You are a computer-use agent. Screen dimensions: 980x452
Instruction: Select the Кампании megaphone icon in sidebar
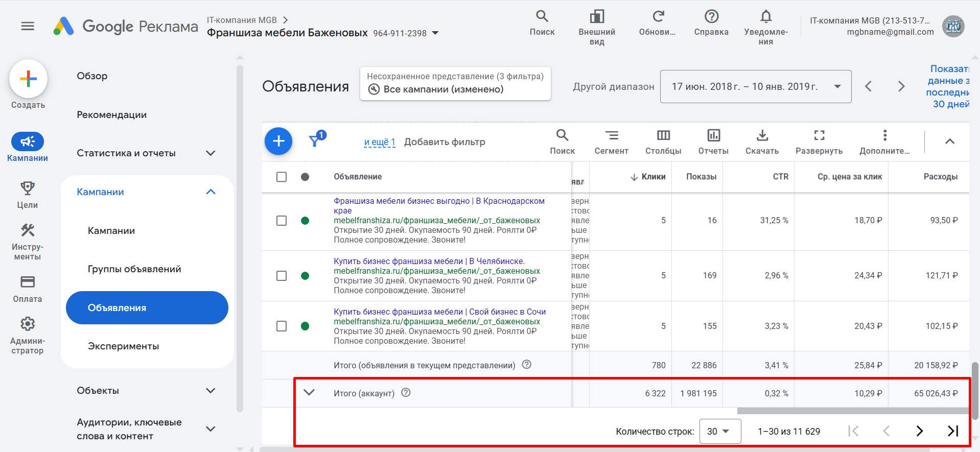point(28,141)
